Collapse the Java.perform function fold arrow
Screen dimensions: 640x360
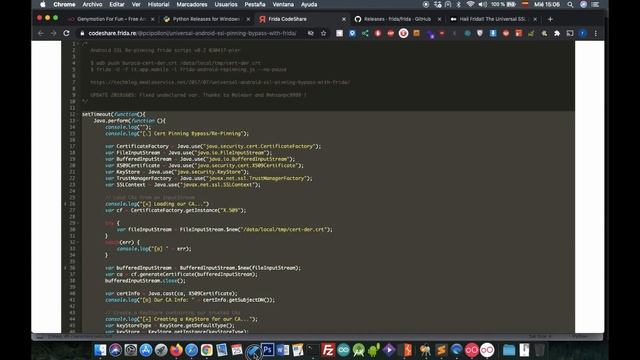78,121
